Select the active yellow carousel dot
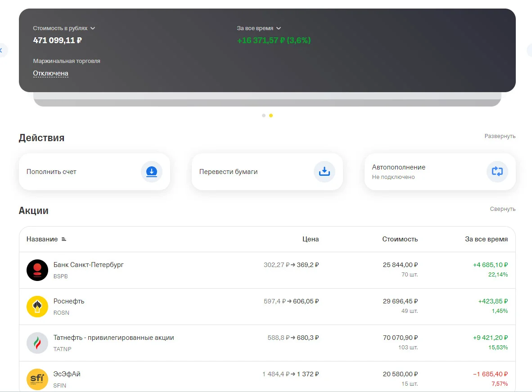This screenshot has width=532, height=392. 271,116
